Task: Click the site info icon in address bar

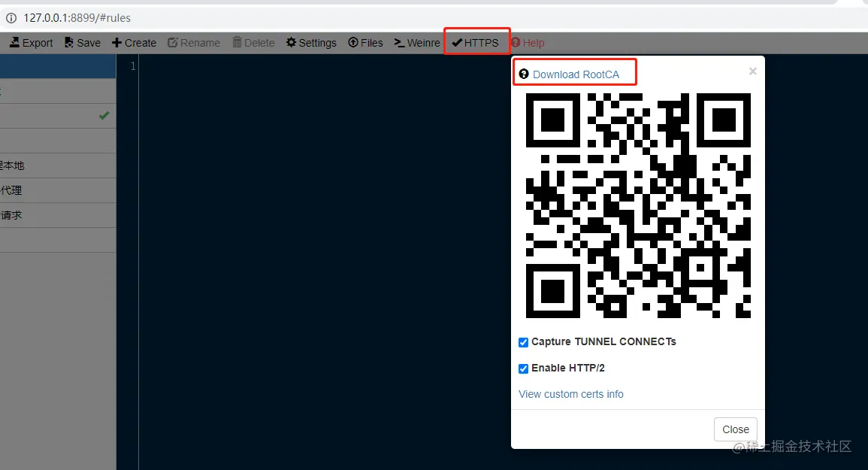Action: (11, 18)
